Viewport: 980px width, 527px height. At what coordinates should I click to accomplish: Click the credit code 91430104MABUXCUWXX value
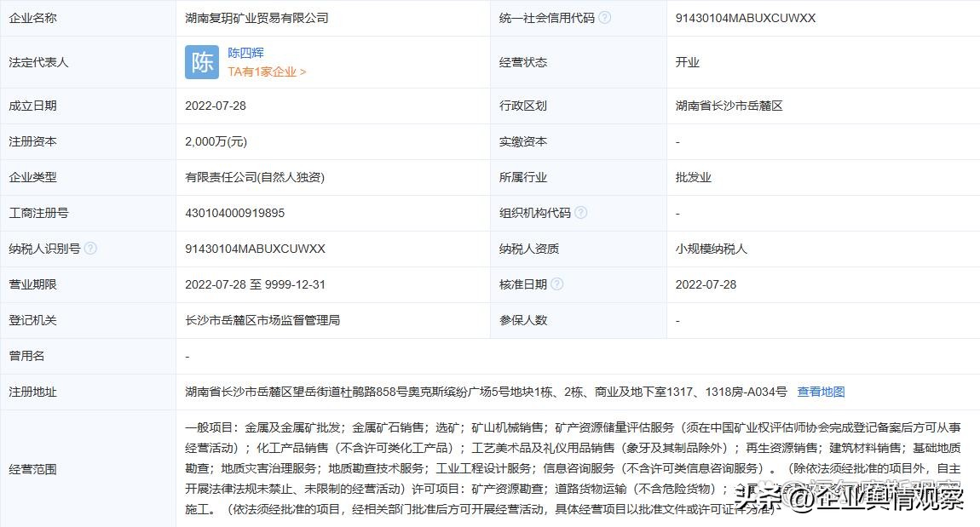pyautogui.click(x=745, y=17)
